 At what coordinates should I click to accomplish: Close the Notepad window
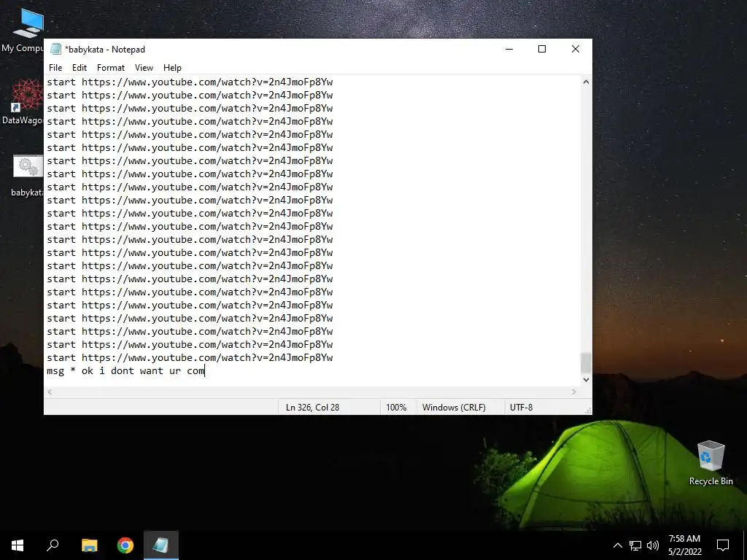click(576, 49)
